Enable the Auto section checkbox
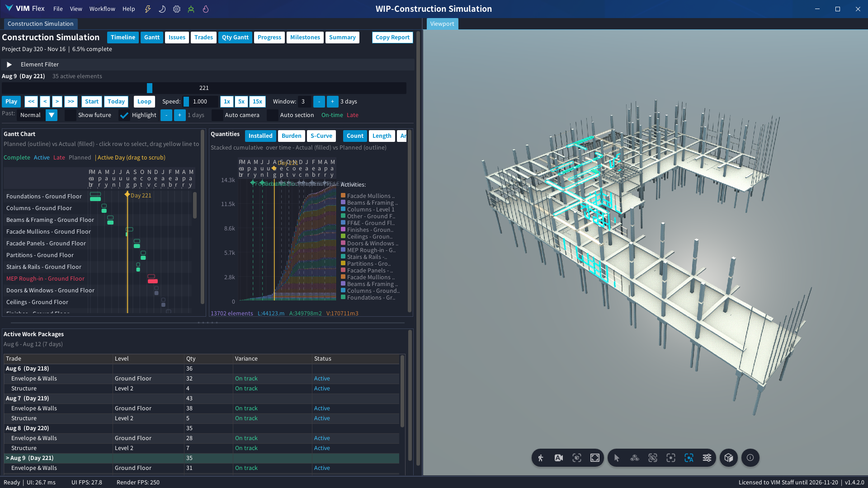Viewport: 868px width, 488px height. (x=272, y=115)
